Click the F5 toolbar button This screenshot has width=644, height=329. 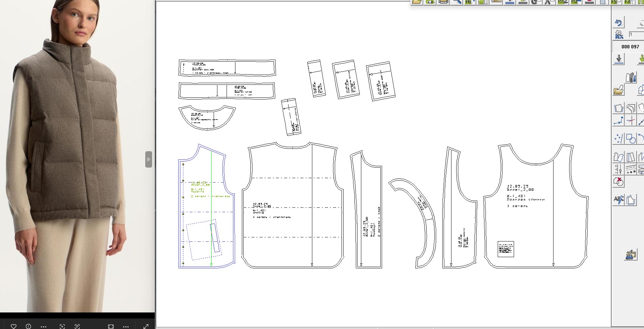[615, 2]
